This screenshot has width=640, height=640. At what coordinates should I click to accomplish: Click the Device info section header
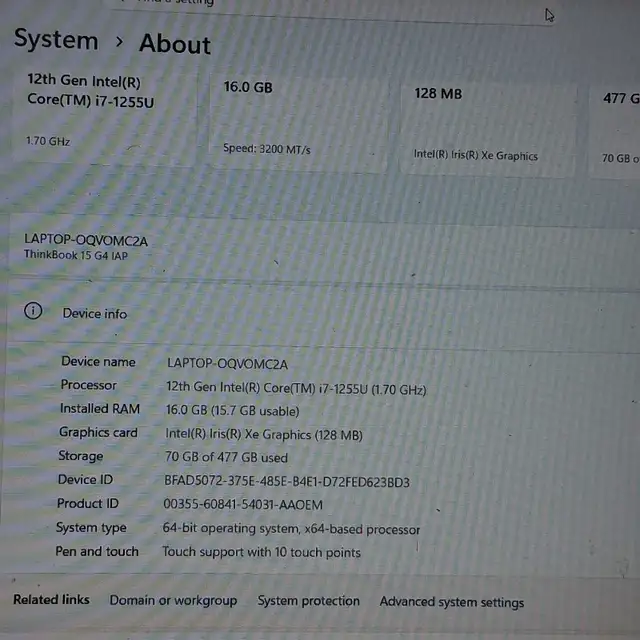322,313
